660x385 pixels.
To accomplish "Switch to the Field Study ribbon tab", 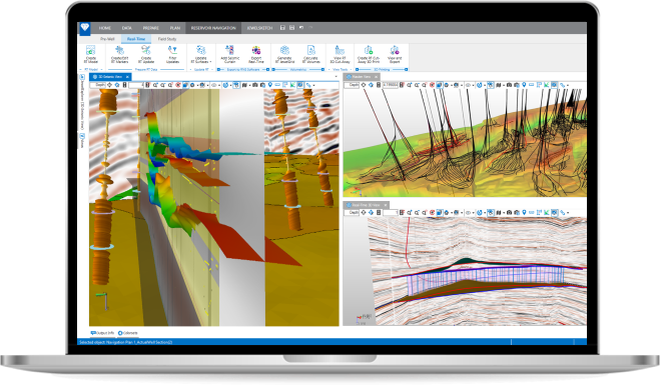I will [167, 39].
